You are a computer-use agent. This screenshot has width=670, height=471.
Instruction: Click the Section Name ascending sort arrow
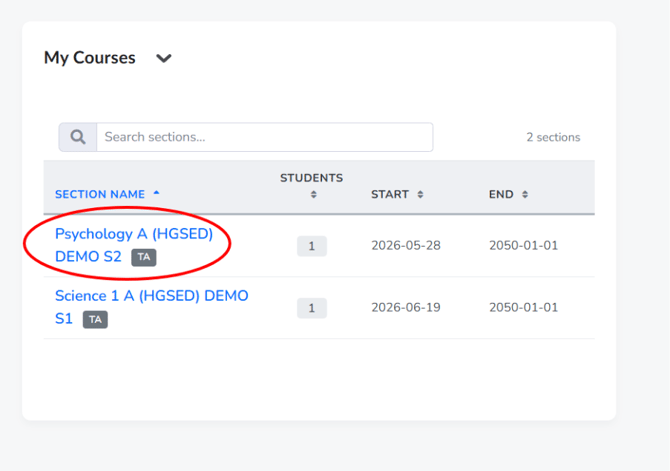(156, 193)
